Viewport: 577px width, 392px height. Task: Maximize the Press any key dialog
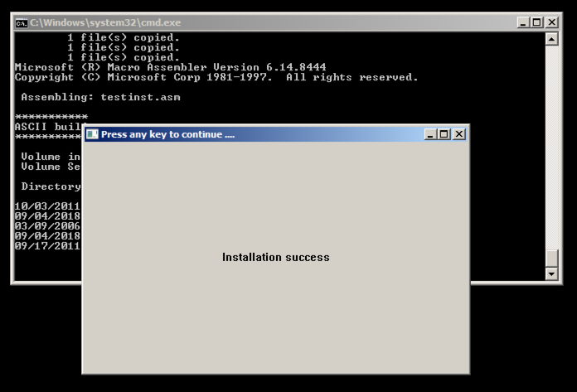(444, 134)
